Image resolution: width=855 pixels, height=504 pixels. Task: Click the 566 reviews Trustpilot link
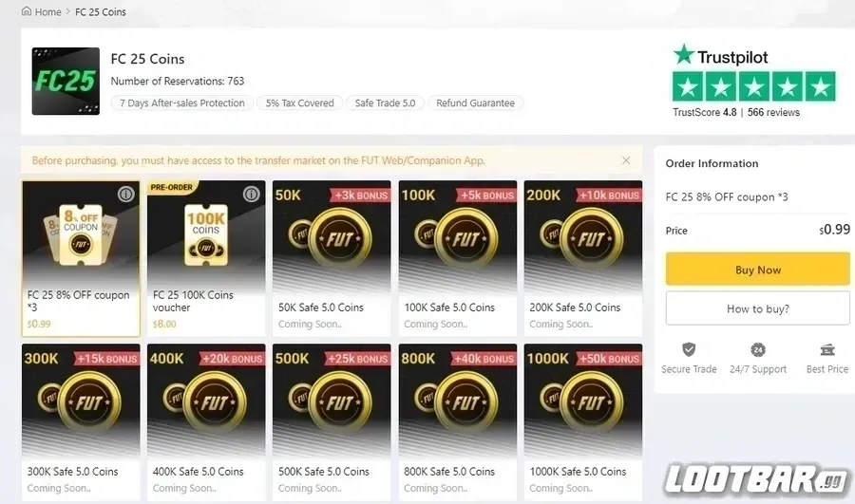[773, 112]
